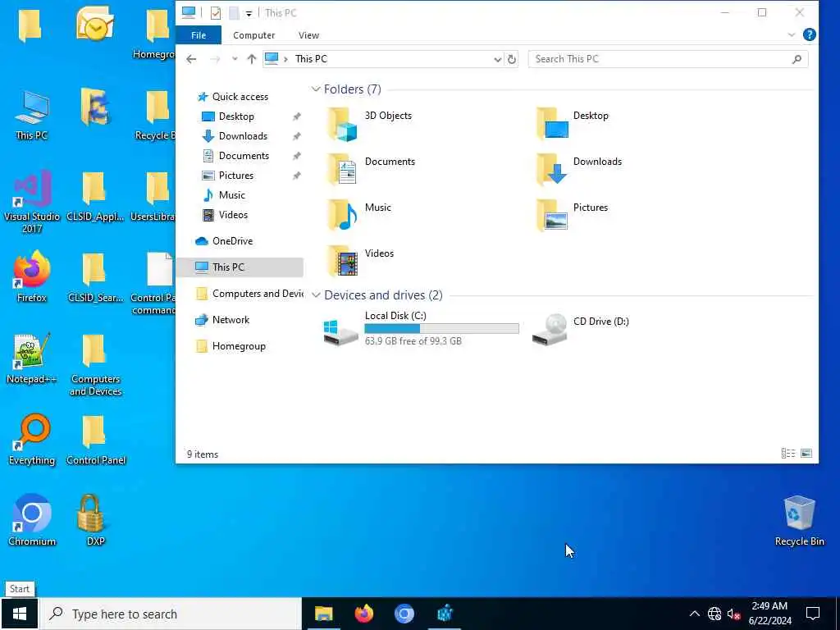This screenshot has width=840, height=630.
Task: Select Computers and Devices desktop folder
Action: pyautogui.click(x=95, y=364)
